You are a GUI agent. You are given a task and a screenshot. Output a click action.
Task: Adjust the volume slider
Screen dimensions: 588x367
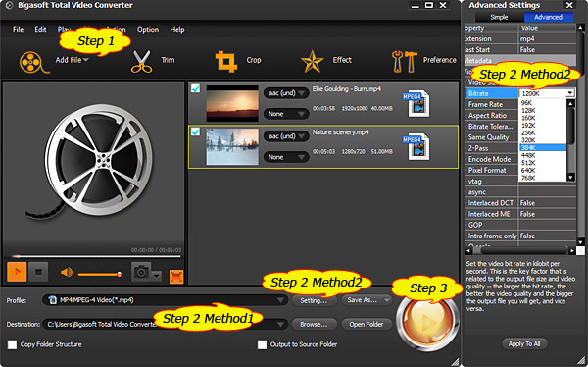coord(100,274)
